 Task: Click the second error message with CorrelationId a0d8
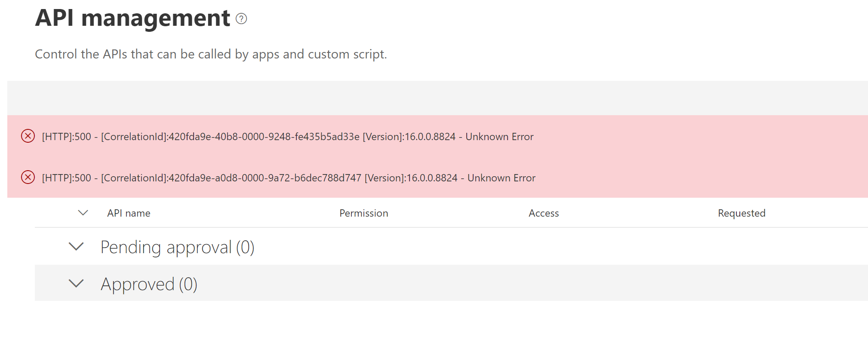(x=289, y=178)
